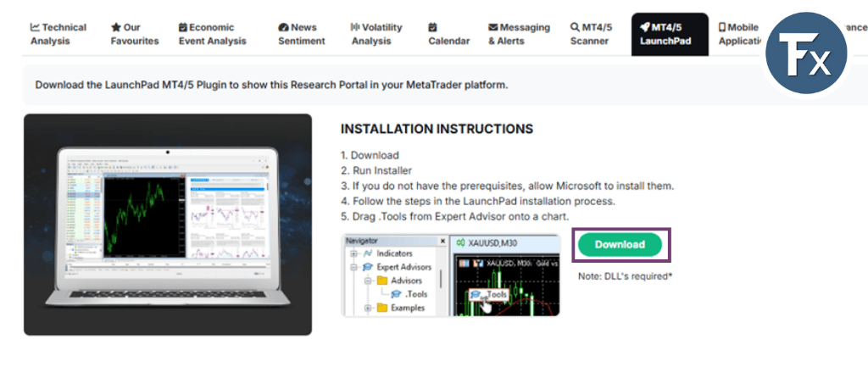Click the Messaging & Alerts envelope icon

pyautogui.click(x=492, y=28)
